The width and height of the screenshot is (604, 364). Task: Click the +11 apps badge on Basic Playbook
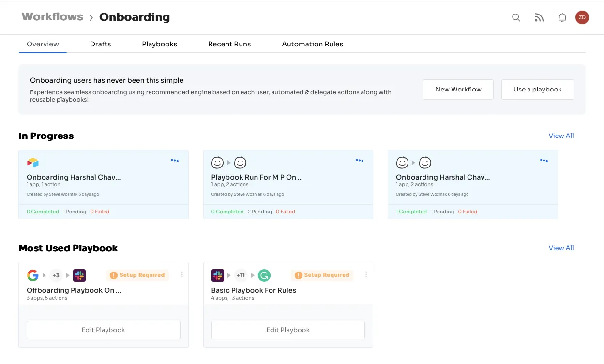tap(241, 275)
